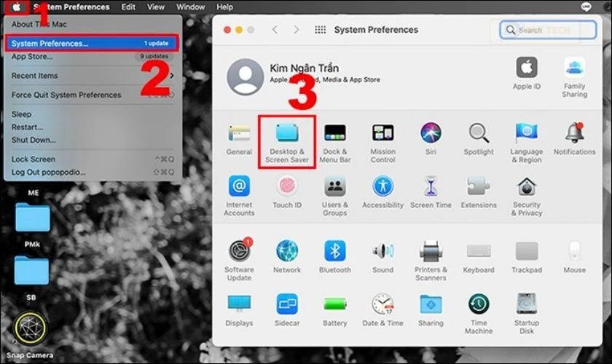Open Keyboard preferences
This screenshot has height=364, width=612.
tap(479, 257)
